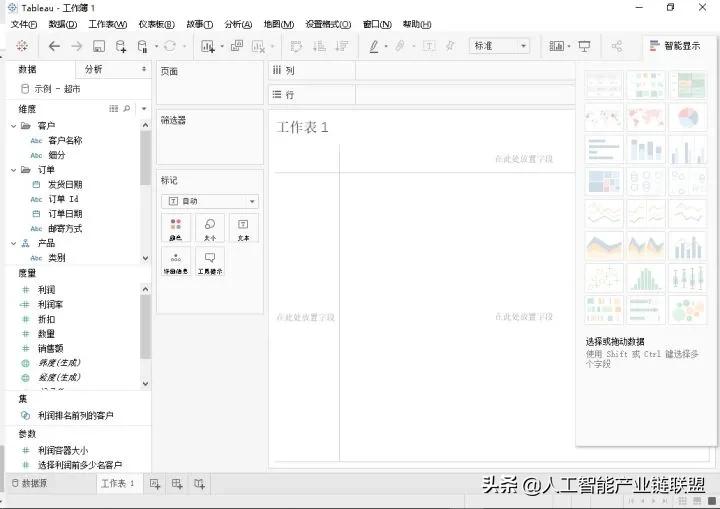This screenshot has height=509, width=720.
Task: Open the 分析 tab dropdown arrow
Action: [x=144, y=69]
